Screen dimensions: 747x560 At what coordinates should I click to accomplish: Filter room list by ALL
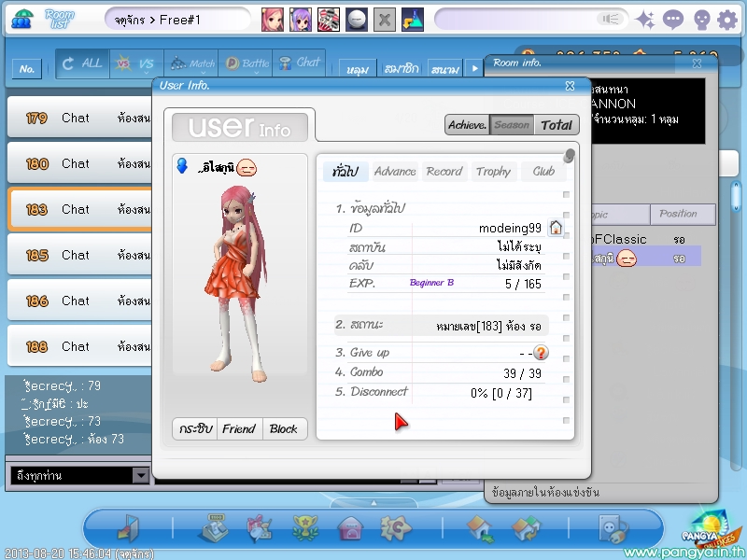coord(82,63)
